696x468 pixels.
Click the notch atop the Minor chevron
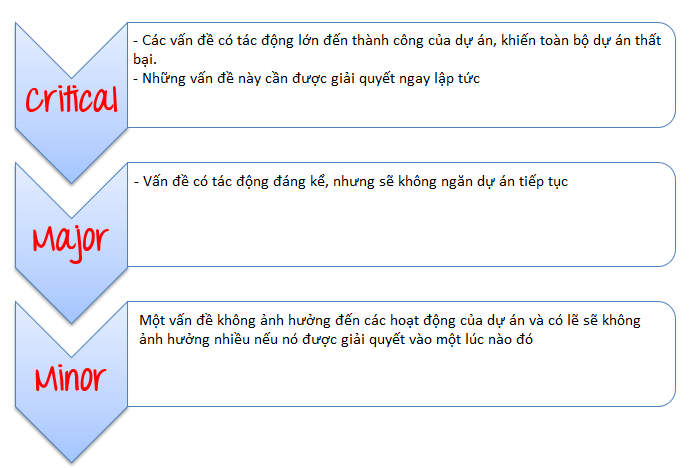pos(71,350)
